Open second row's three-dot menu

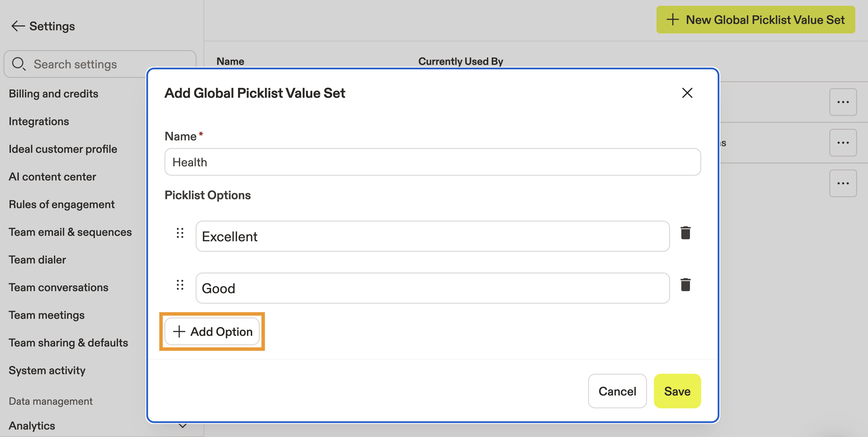click(843, 143)
